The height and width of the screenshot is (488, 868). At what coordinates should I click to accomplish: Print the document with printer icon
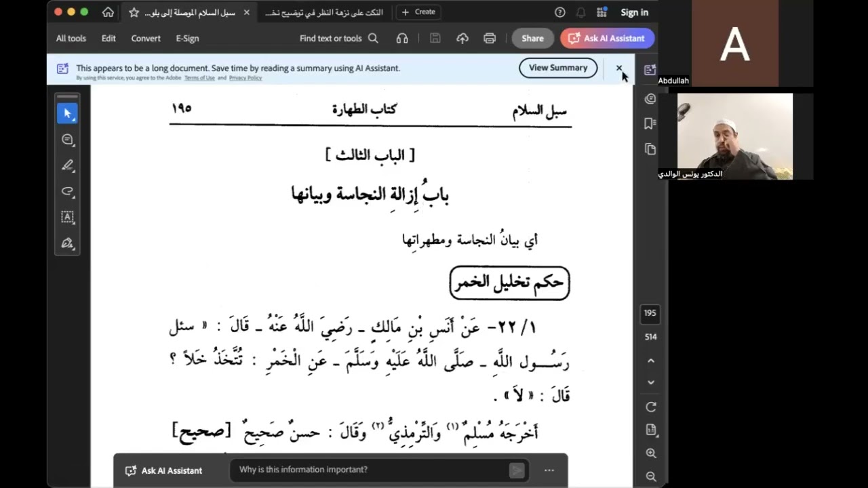[490, 39]
